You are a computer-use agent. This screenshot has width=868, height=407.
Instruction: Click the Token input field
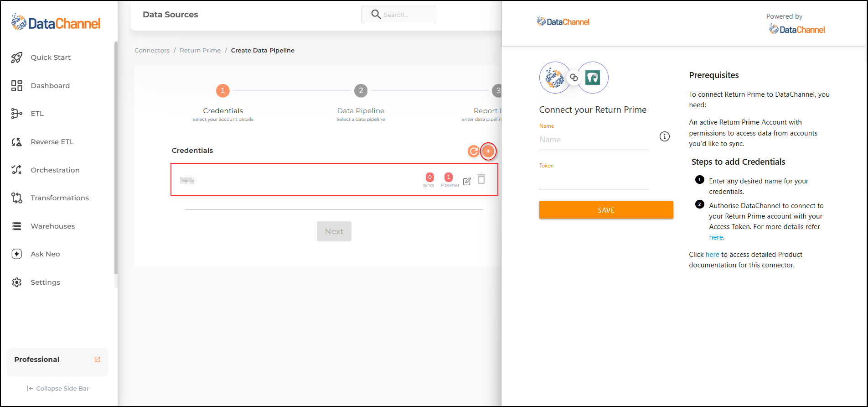pos(594,180)
